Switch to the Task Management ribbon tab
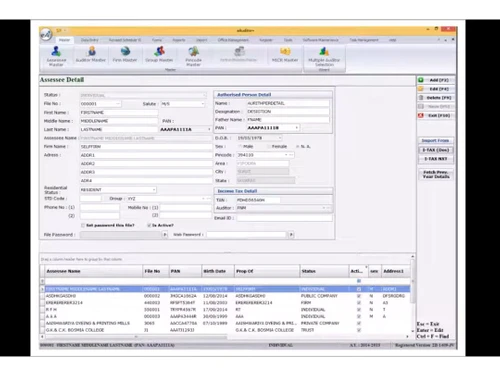Viewport: 500px width, 375px height. [364, 40]
